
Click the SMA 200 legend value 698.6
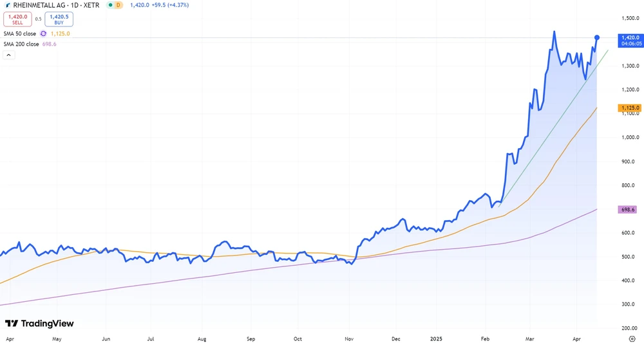click(50, 44)
